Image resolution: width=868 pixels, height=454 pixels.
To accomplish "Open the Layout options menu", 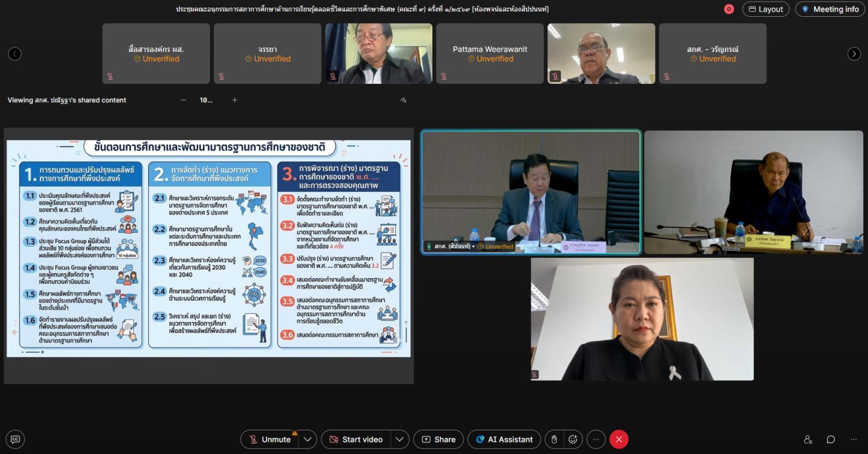I will click(x=766, y=9).
